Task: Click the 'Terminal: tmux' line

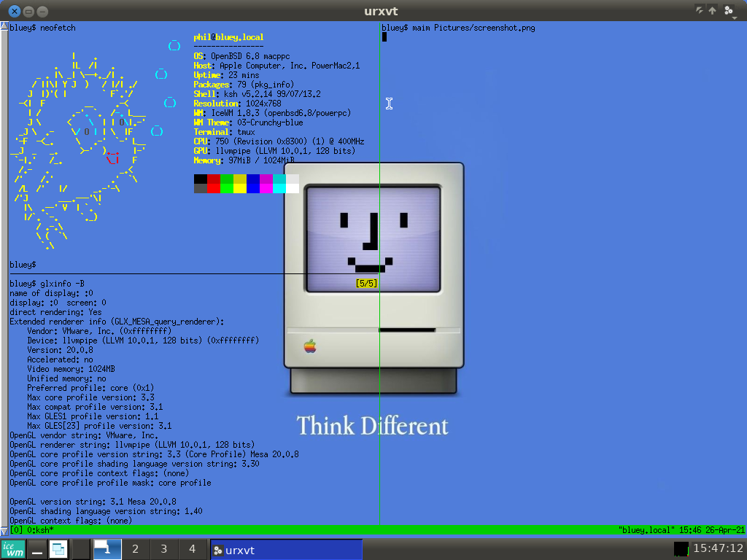Action: tap(225, 133)
